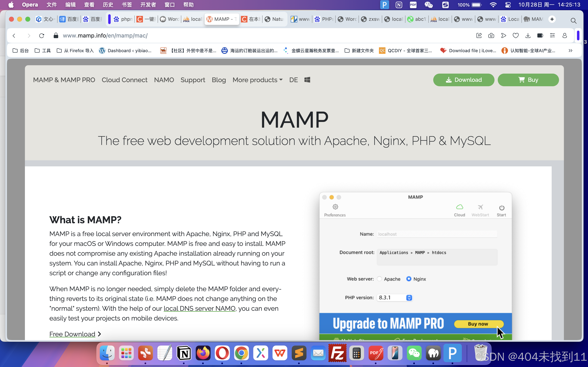Open Firefox from the Dock
The image size is (588, 367).
pyautogui.click(x=203, y=353)
